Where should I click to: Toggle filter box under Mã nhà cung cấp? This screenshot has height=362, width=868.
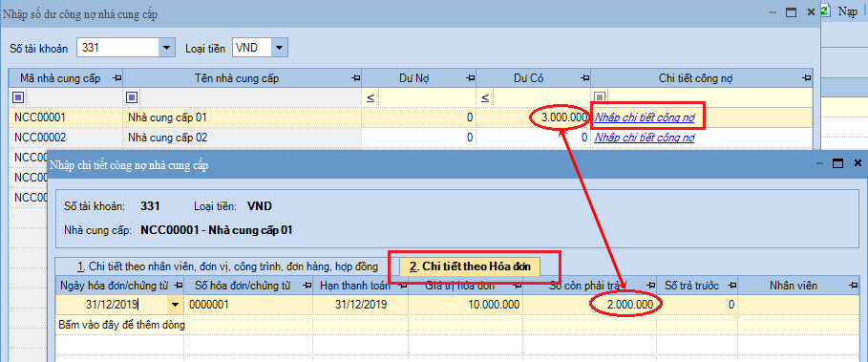click(19, 98)
